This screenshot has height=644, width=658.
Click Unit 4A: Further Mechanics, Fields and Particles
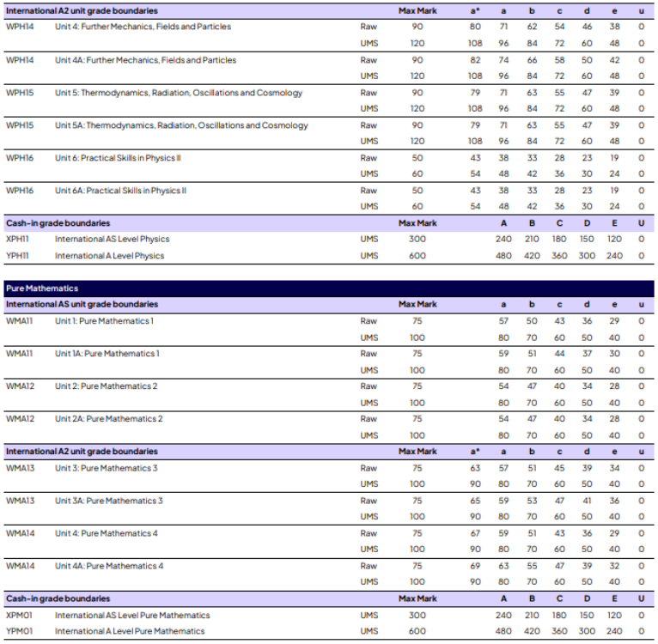point(145,60)
